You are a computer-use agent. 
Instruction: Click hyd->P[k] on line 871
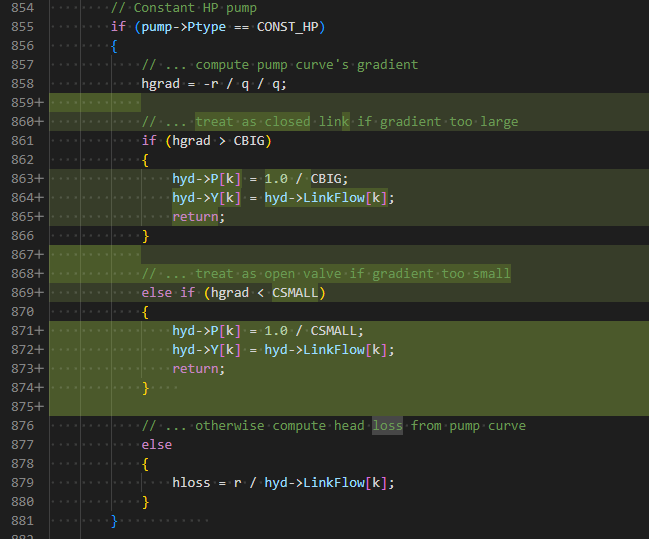[207, 331]
